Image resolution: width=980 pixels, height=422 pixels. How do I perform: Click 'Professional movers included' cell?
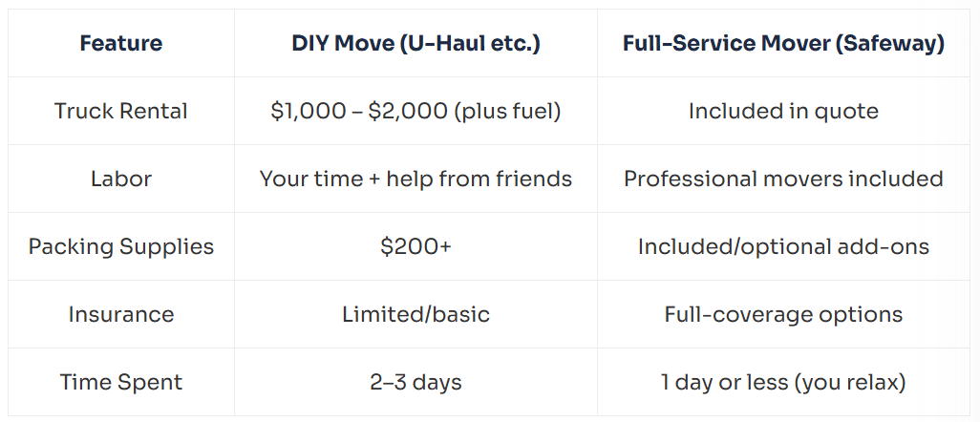pyautogui.click(x=783, y=179)
